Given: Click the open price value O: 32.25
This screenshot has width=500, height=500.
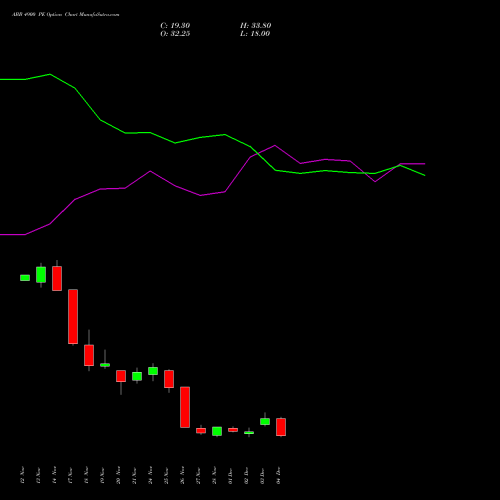Looking at the screenshot, I should tap(175, 34).
